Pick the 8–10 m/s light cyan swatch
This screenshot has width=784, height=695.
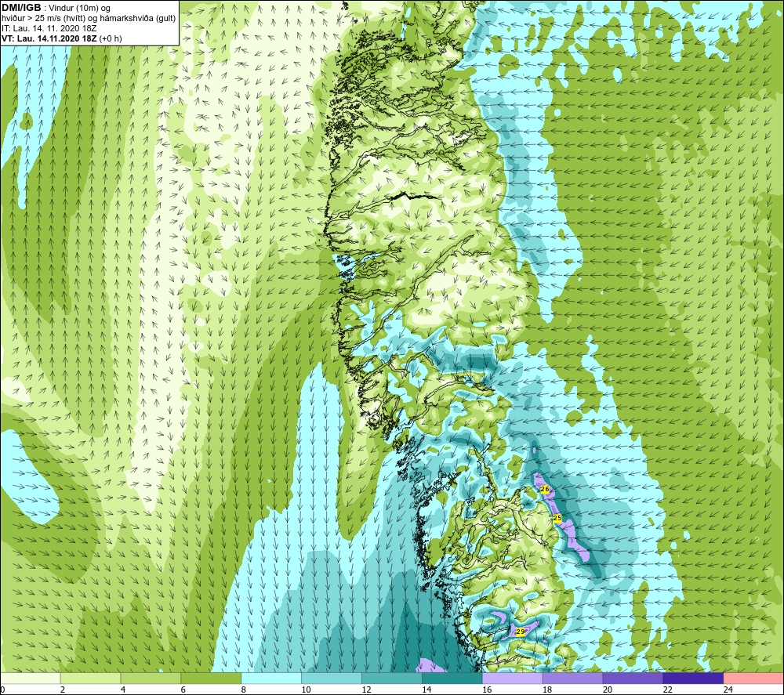(x=271, y=678)
